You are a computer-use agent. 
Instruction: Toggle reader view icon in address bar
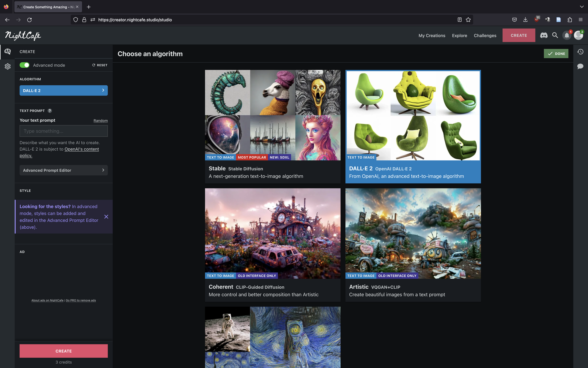(x=460, y=20)
